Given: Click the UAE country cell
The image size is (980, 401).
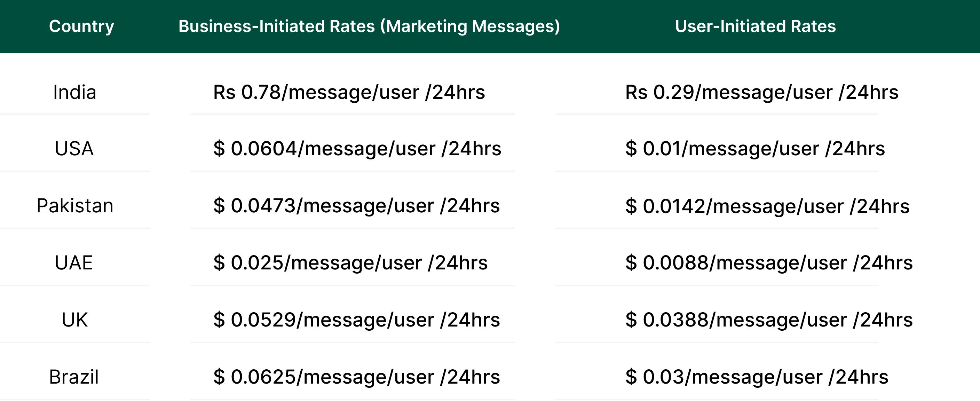Looking at the screenshot, I should coord(74,262).
